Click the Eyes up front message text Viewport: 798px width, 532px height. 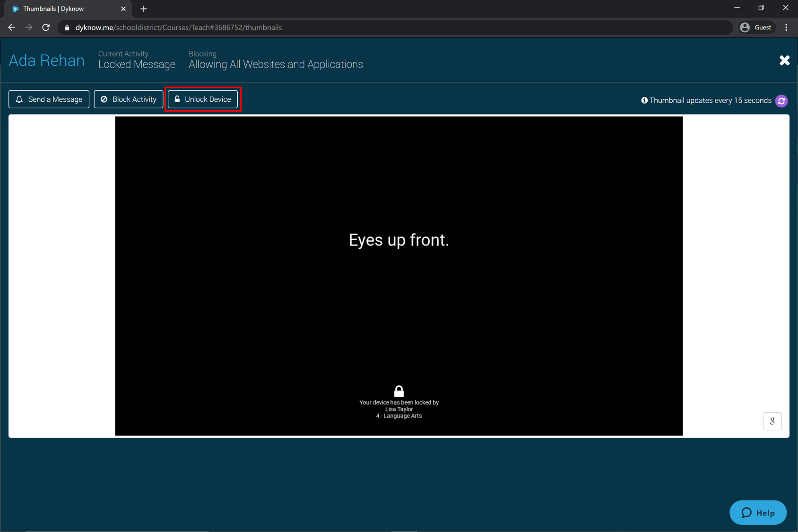tap(399, 240)
